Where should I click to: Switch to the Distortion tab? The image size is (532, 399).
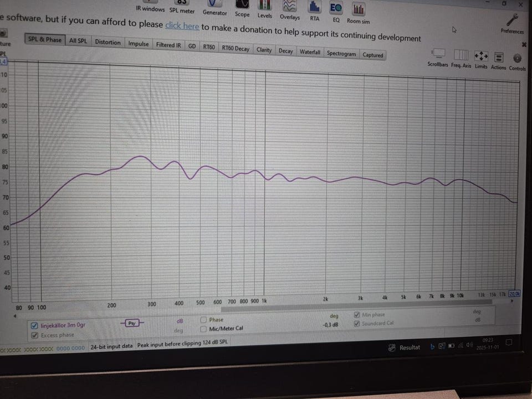[108, 42]
